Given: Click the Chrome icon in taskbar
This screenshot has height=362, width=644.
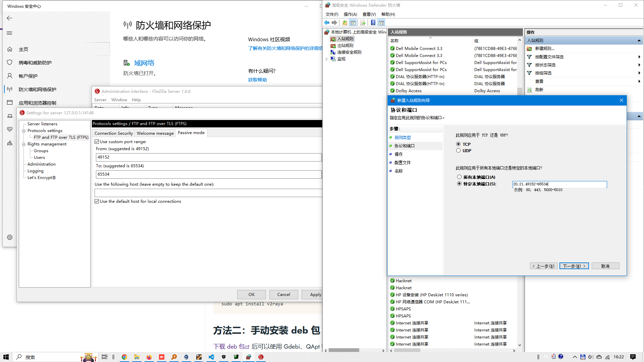Looking at the screenshot, I should tap(124, 357).
